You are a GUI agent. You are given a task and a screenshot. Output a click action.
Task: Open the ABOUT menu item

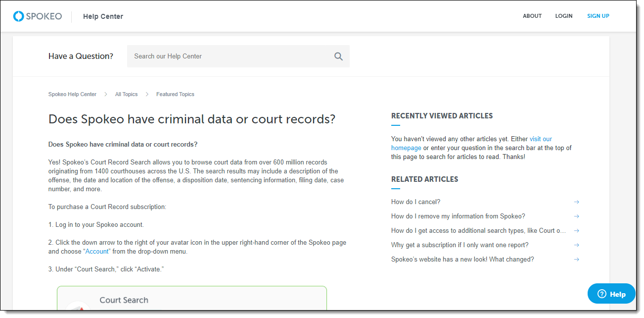coord(532,16)
